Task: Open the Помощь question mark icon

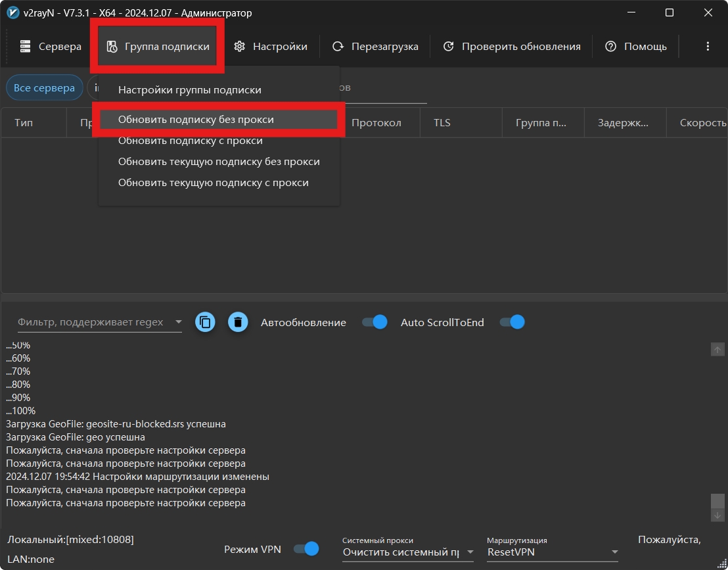Action: click(x=611, y=47)
